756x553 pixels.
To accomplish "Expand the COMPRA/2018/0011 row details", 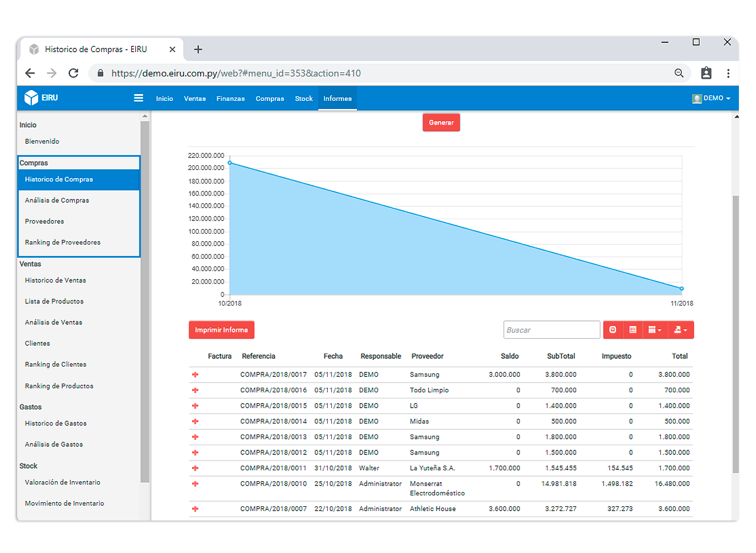I will tap(195, 468).
